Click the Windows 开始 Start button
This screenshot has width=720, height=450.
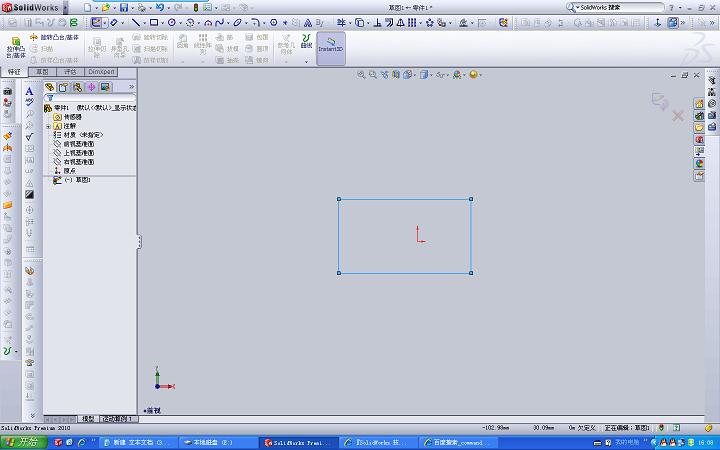(x=23, y=443)
